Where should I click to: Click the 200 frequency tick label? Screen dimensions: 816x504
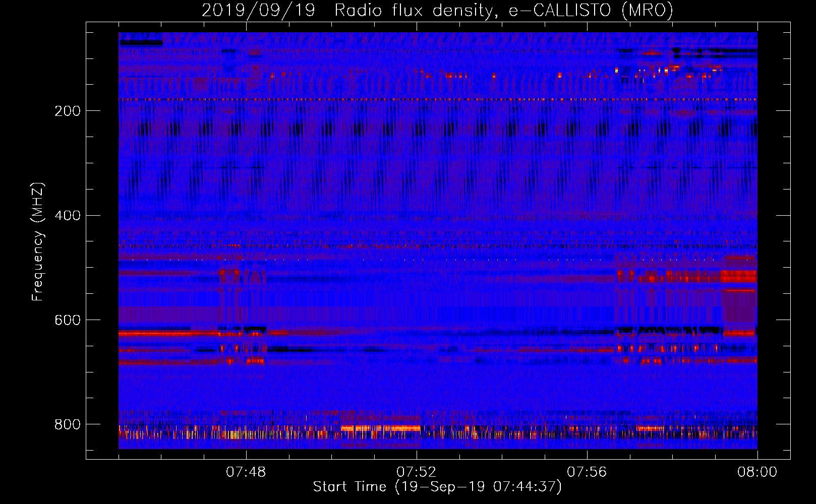click(68, 111)
